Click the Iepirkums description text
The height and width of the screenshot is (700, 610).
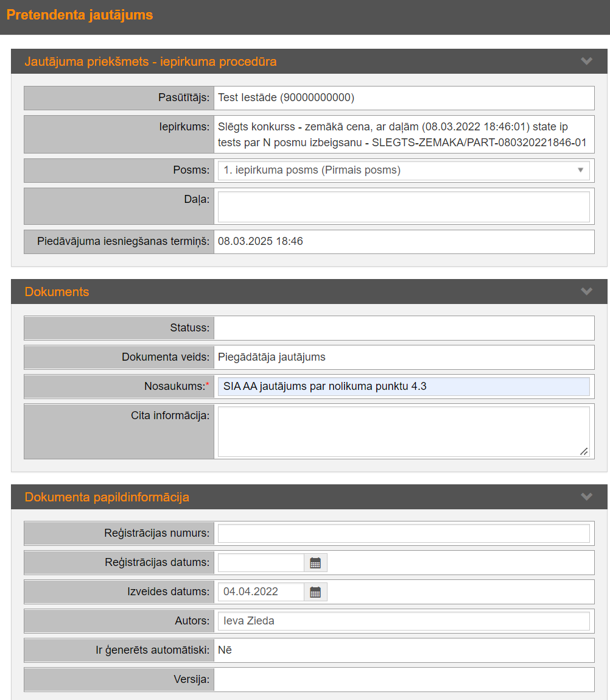coord(402,135)
